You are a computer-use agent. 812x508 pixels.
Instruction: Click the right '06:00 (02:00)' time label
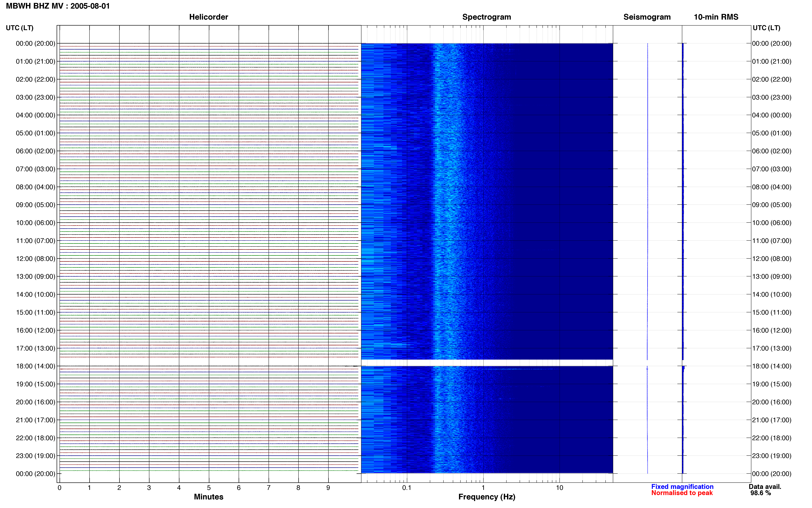tap(772, 151)
